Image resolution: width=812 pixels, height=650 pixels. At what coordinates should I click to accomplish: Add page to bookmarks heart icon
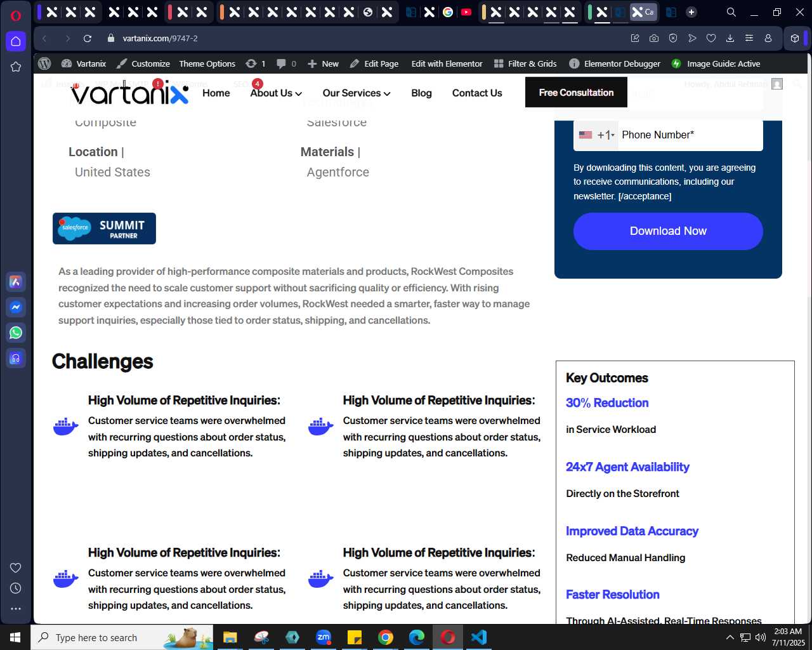tap(711, 38)
